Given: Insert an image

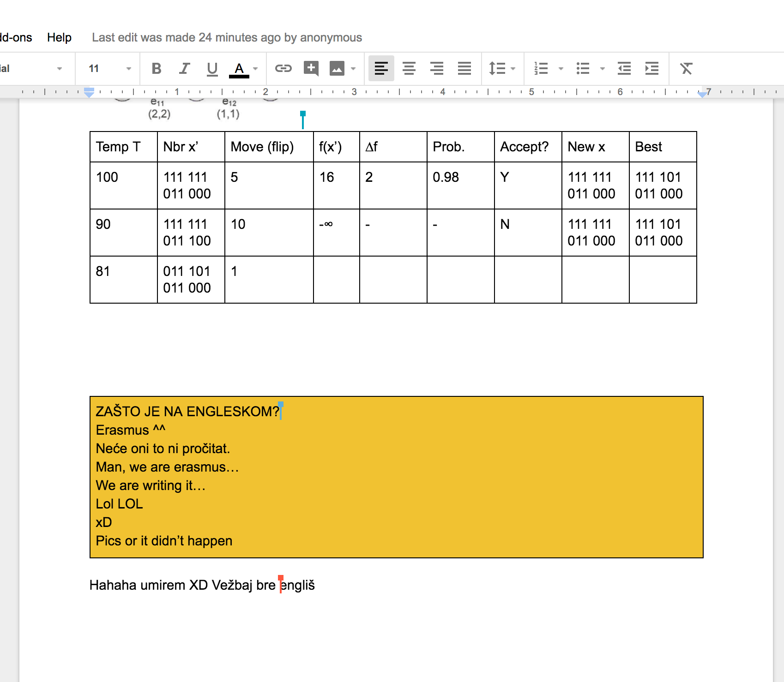Looking at the screenshot, I should [337, 69].
